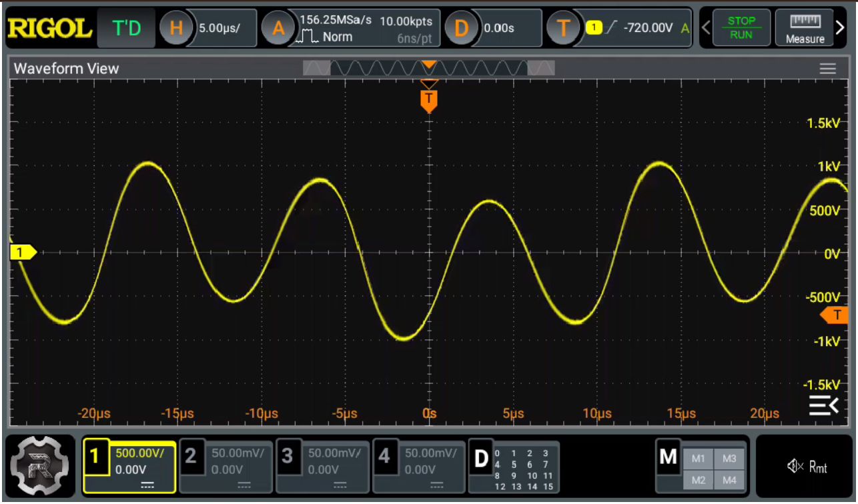Screen dimensions: 858x504
Task: Click the right arrow next to Measure
Action: [840, 28]
